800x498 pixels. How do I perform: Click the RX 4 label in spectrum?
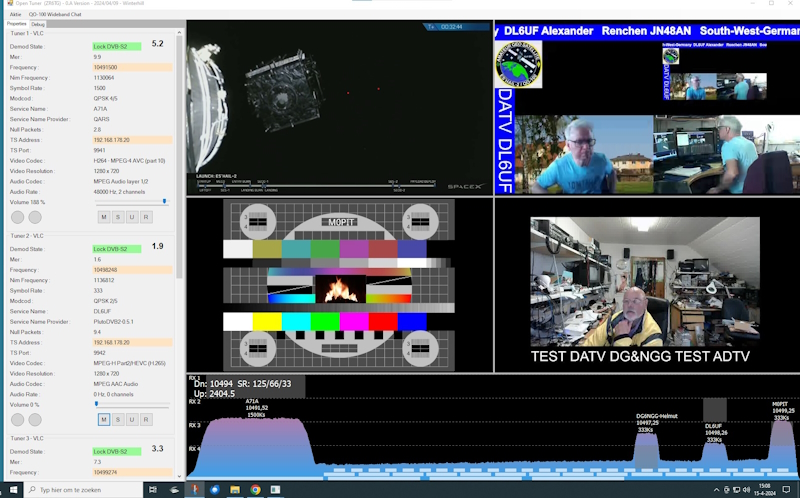click(194, 449)
